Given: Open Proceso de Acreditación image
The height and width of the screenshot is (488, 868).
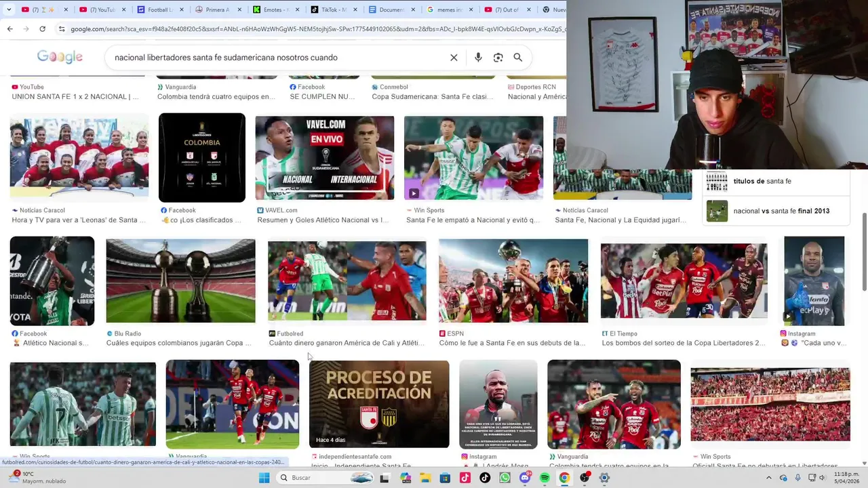Looking at the screenshot, I should click(x=379, y=404).
